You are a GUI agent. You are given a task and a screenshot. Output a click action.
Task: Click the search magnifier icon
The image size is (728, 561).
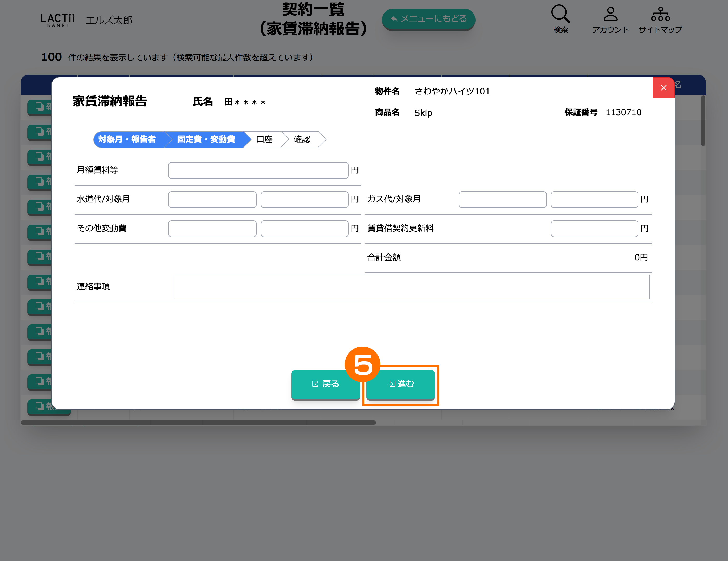coord(560,15)
